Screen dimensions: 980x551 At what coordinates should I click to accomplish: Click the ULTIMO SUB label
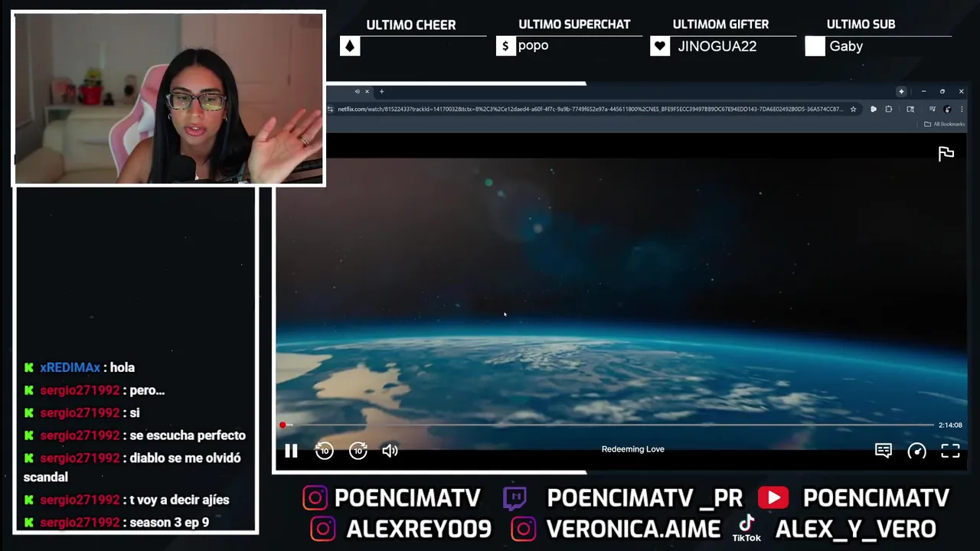point(861,24)
